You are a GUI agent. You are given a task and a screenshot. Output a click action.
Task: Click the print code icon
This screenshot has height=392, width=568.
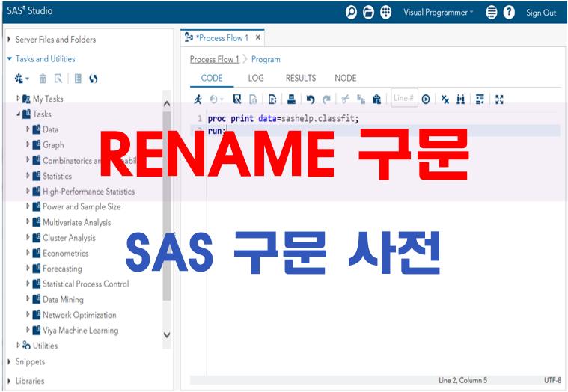(291, 99)
